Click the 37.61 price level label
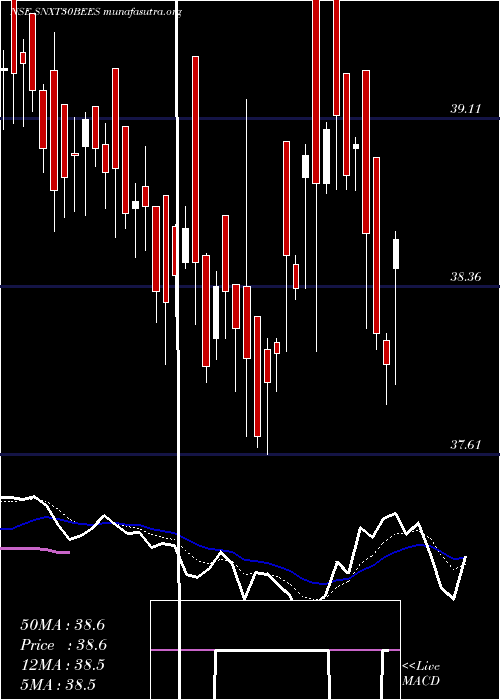The image size is (500, 700). pos(466,445)
